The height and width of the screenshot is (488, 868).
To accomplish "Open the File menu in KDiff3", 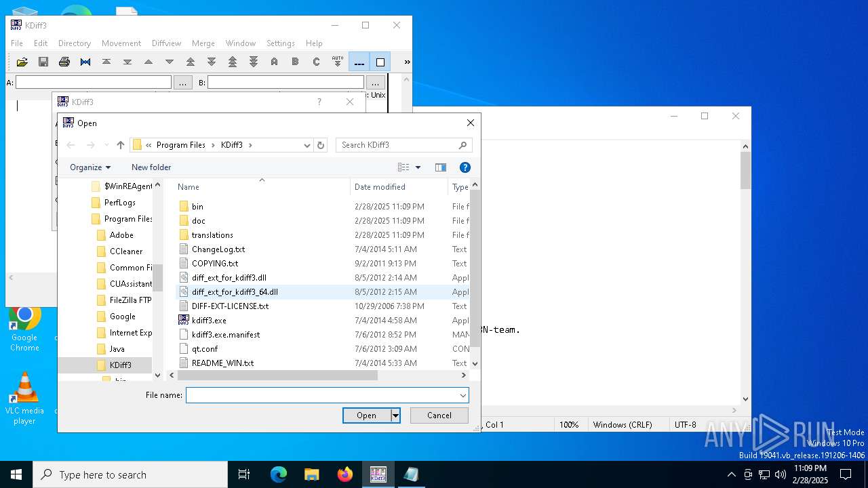I will [17, 43].
